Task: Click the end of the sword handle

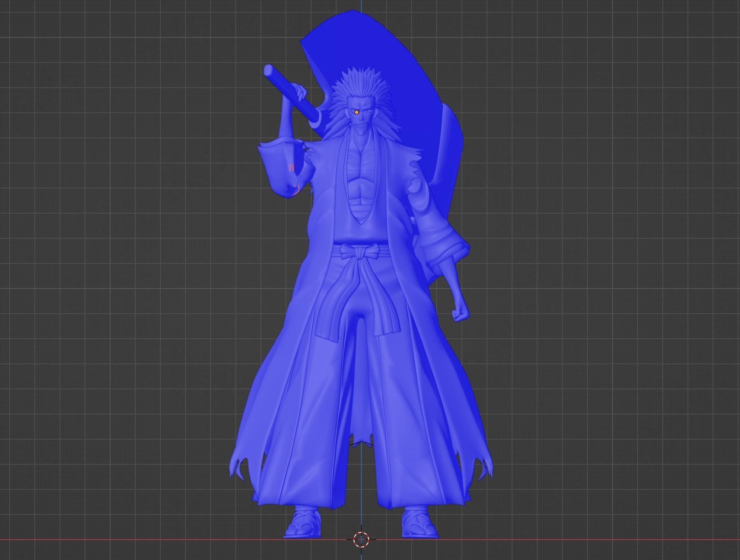Action: click(268, 70)
